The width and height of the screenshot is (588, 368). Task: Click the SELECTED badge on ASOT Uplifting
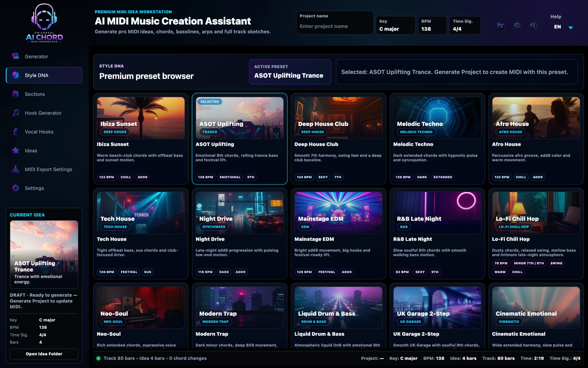(210, 102)
